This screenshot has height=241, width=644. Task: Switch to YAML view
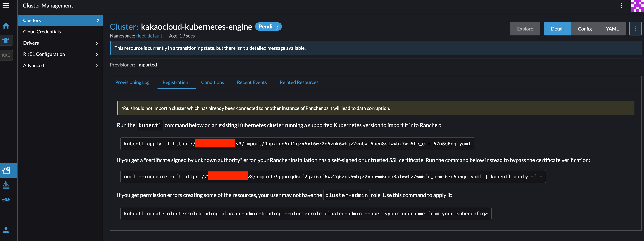tap(612, 29)
